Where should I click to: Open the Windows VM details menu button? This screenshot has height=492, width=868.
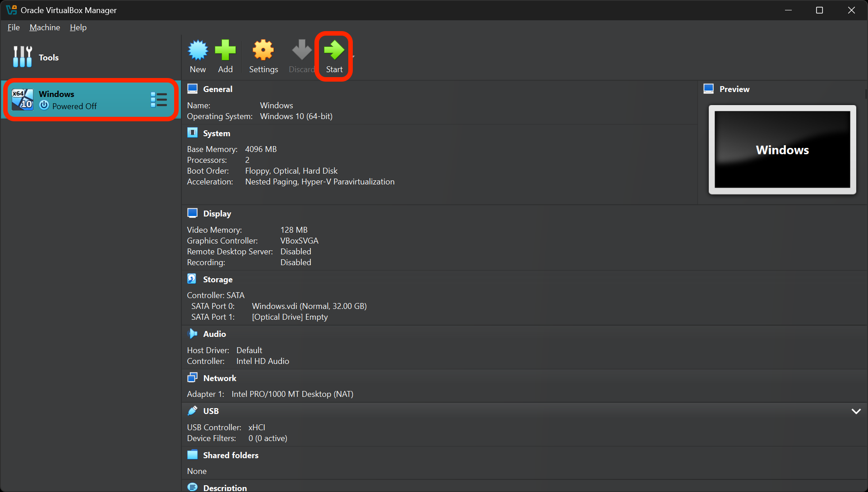point(159,100)
